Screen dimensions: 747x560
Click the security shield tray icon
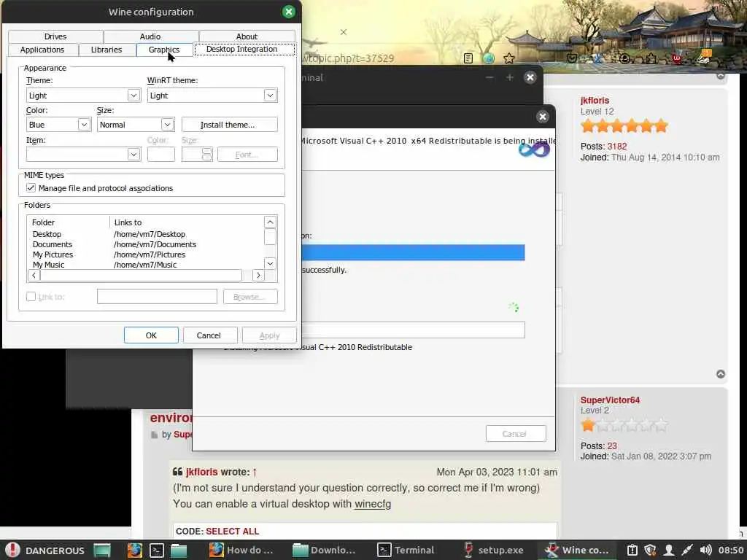[x=650, y=550]
